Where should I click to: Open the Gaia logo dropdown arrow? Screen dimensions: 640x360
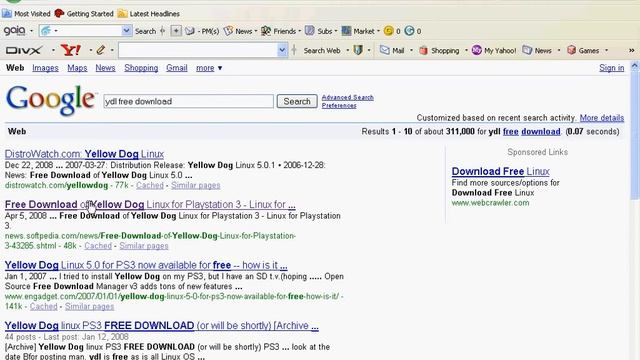31,31
